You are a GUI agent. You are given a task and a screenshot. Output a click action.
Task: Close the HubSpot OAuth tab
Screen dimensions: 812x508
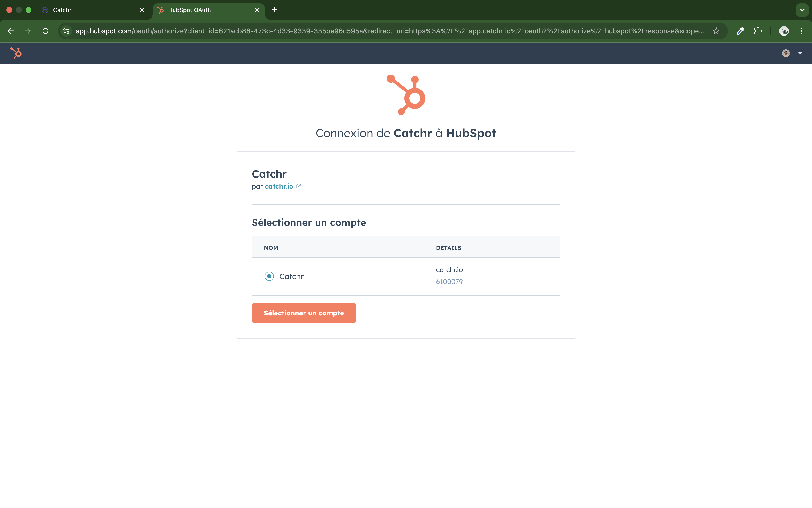pos(257,10)
